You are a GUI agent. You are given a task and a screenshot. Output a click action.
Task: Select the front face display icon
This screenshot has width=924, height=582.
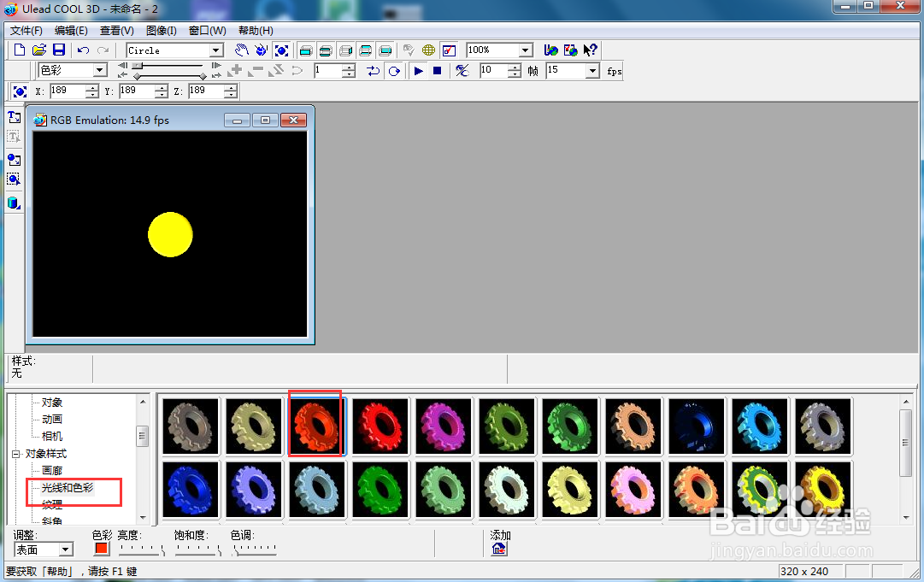[305, 50]
